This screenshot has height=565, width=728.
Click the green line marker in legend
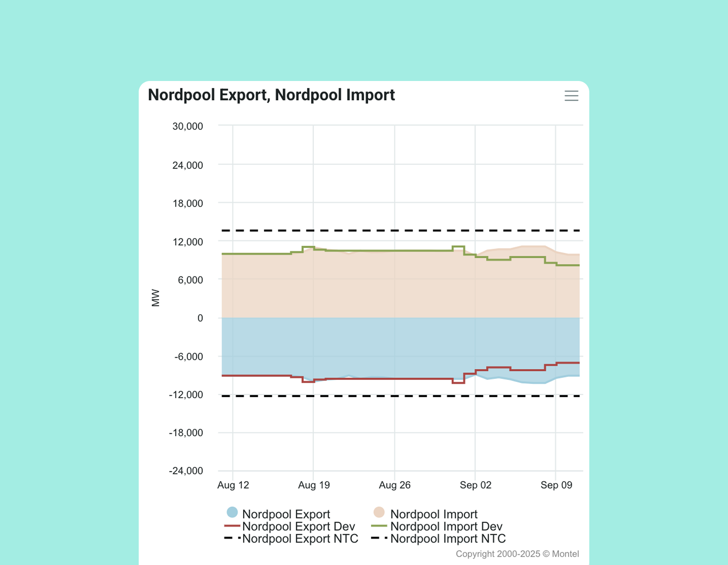tap(379, 526)
